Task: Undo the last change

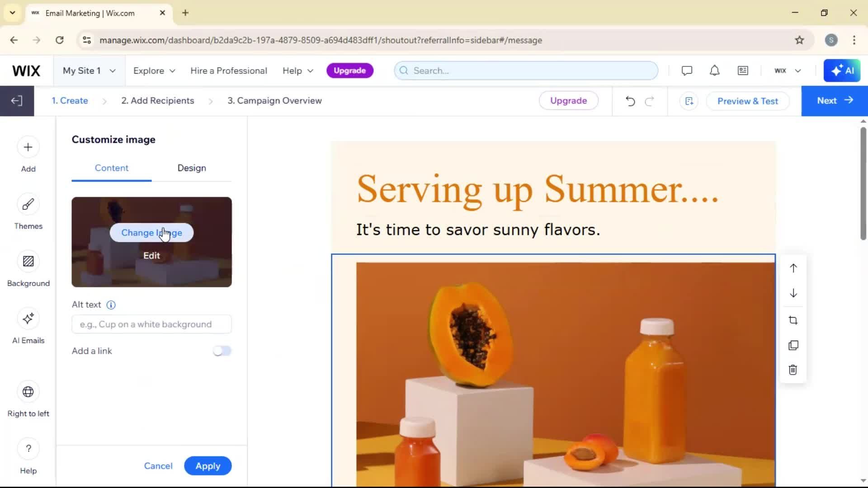Action: pos(630,101)
